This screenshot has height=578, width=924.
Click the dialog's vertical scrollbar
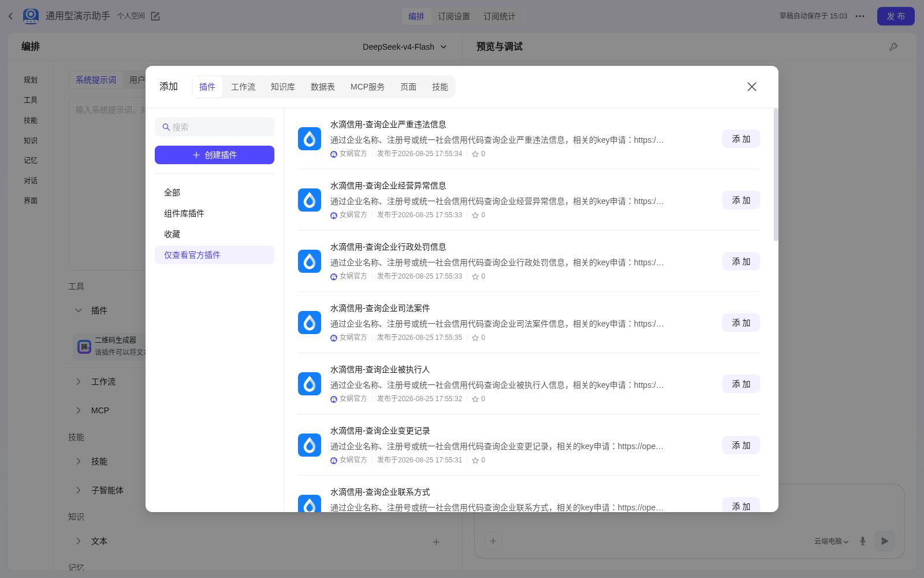(776, 175)
